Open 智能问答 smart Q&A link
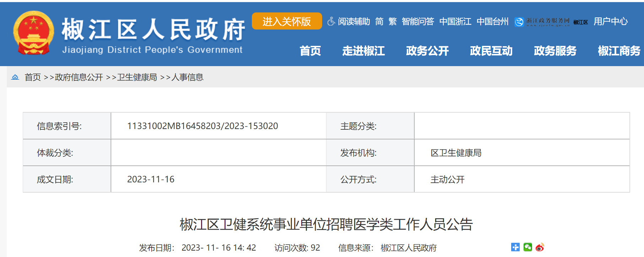Screen dimensions: 644x257 [418, 22]
